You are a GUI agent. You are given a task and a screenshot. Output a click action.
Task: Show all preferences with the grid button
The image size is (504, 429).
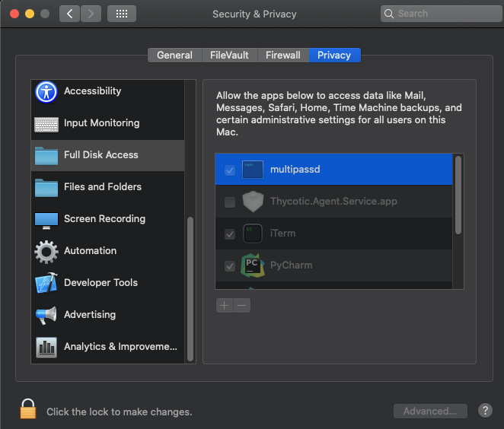tap(122, 14)
